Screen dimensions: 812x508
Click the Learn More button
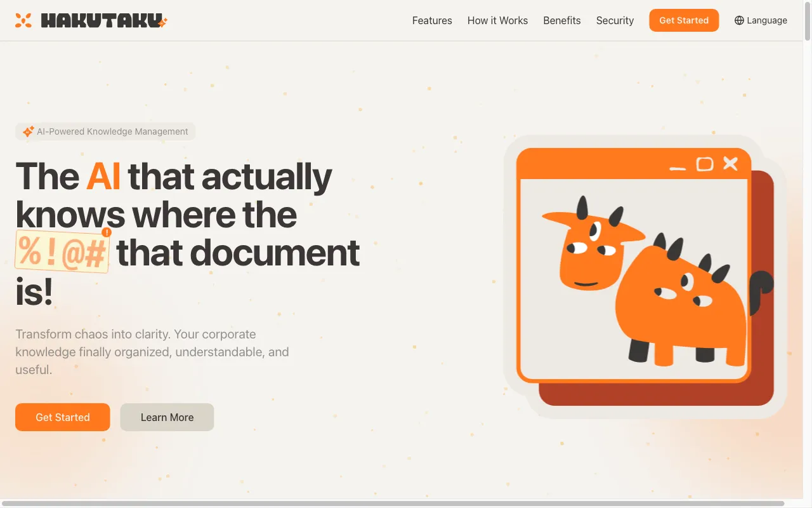tap(167, 417)
